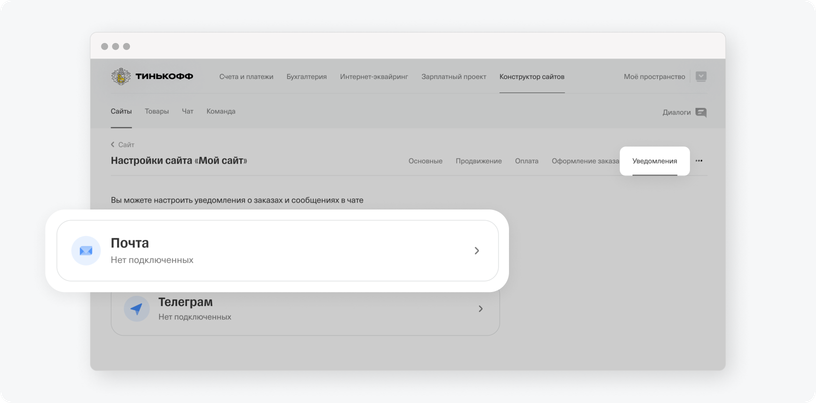Select the Уведомления settings tab

[x=655, y=161]
